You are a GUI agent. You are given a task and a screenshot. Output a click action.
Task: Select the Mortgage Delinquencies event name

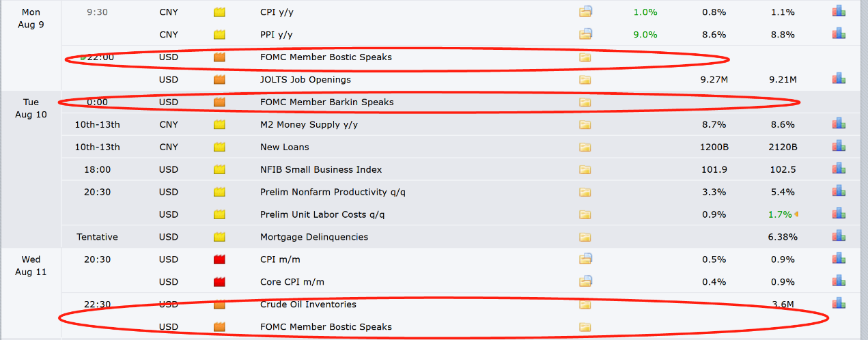pyautogui.click(x=314, y=238)
